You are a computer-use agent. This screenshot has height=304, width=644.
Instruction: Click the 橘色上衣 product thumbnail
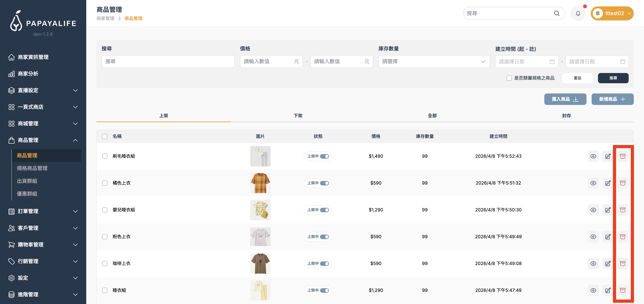(260, 183)
